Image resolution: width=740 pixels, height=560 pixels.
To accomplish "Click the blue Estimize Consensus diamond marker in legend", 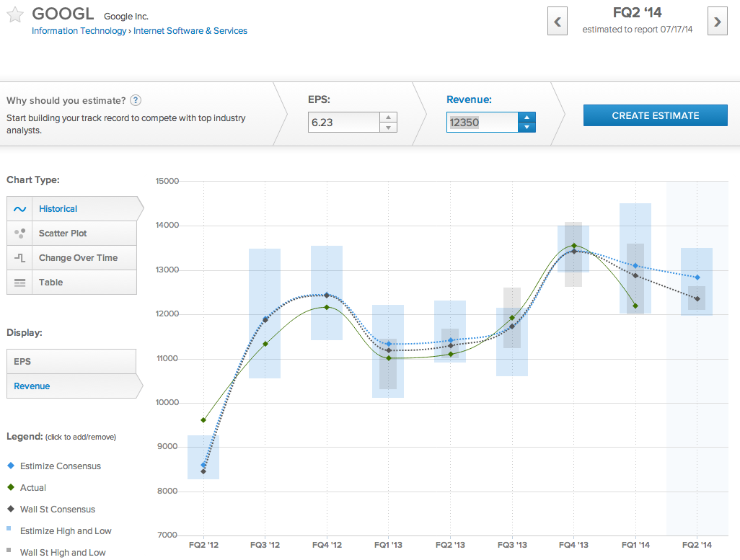I will pos(11,466).
